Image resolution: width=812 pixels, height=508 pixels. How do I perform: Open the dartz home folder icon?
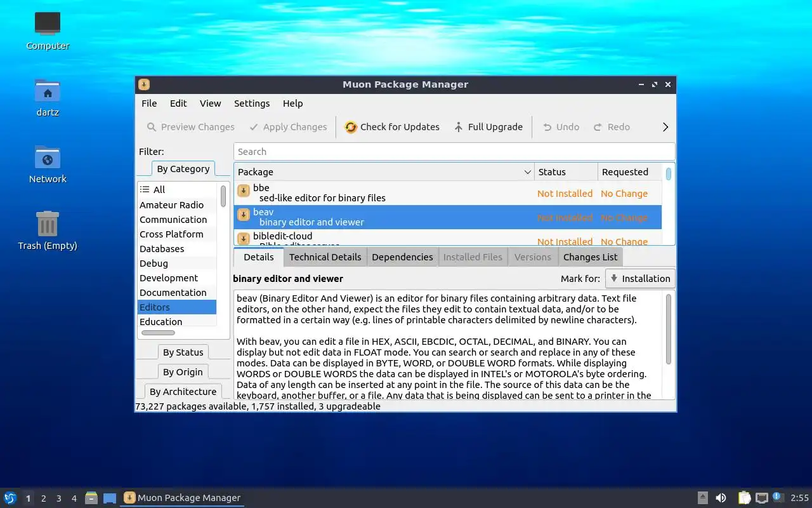pyautogui.click(x=48, y=98)
